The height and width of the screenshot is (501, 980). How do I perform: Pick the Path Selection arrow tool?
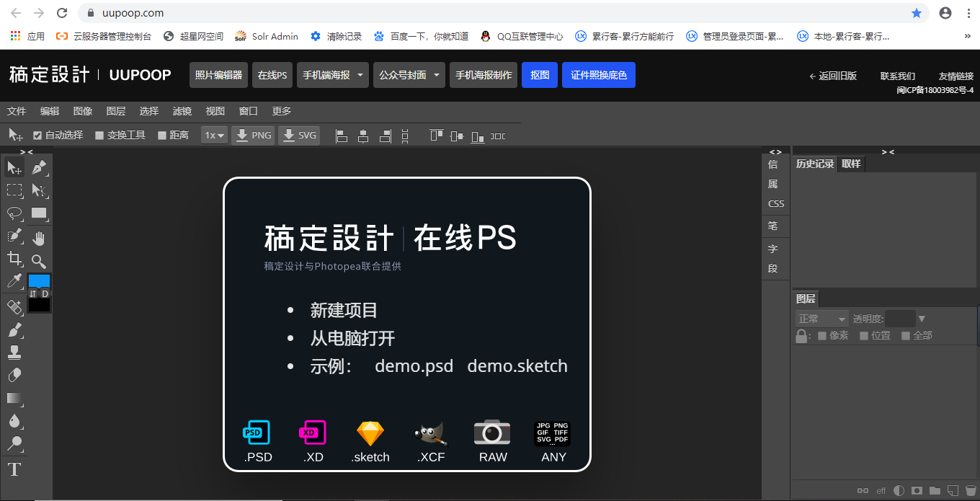[x=40, y=190]
